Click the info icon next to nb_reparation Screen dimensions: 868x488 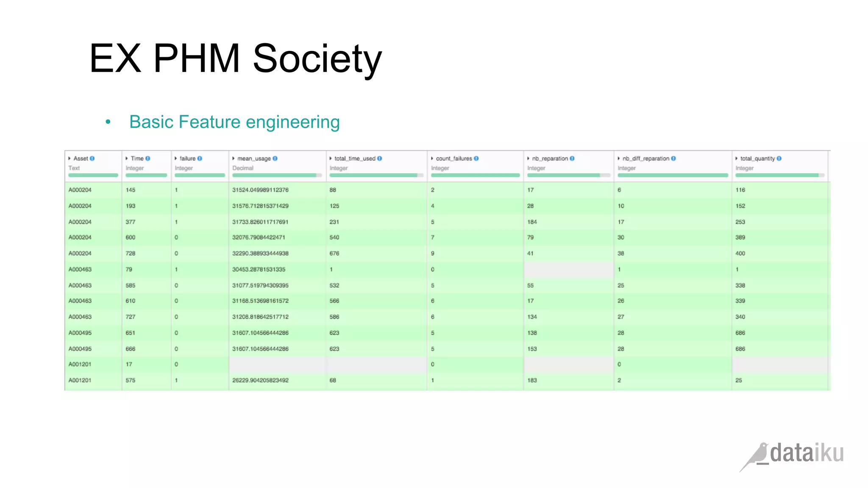click(572, 158)
